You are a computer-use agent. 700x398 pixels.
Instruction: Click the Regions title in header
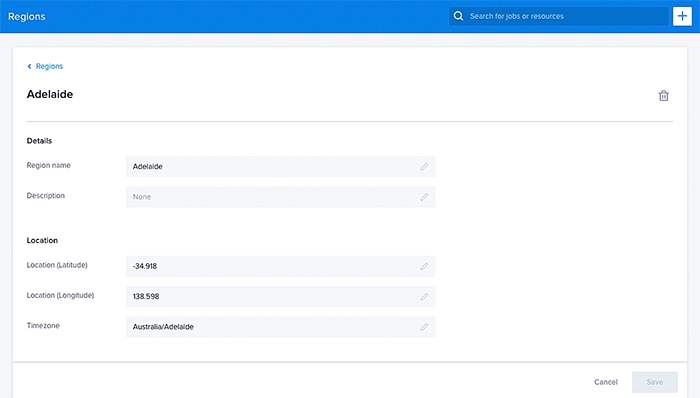pos(27,17)
